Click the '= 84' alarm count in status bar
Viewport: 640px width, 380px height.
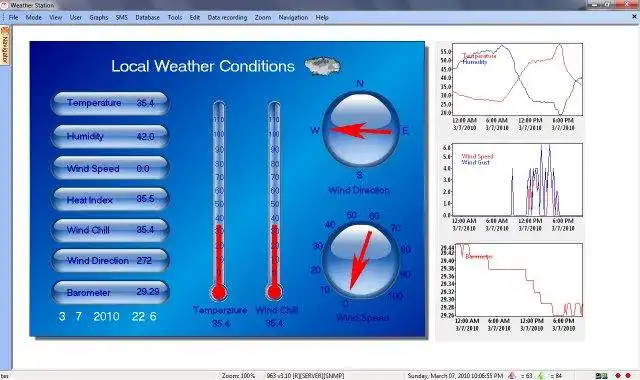tap(556, 376)
